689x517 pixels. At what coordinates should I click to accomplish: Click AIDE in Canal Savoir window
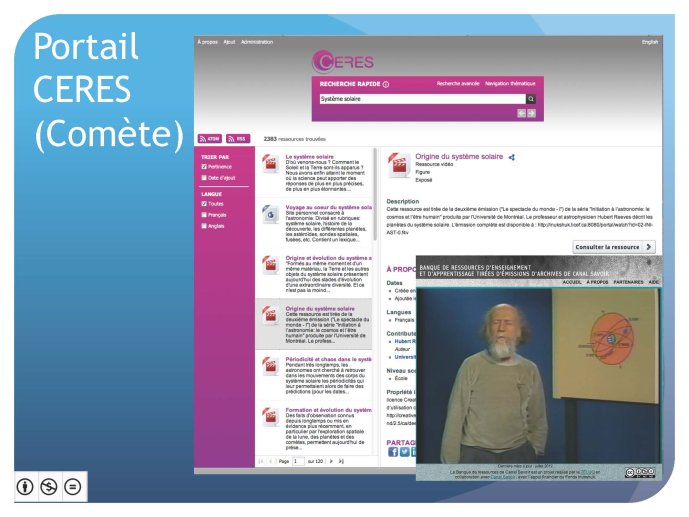point(654,282)
